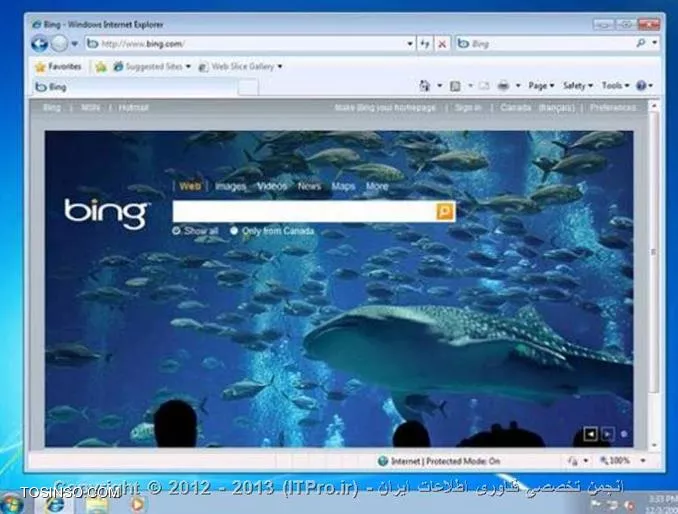Click the orange search magnifier button
678x514 pixels.
tap(445, 211)
